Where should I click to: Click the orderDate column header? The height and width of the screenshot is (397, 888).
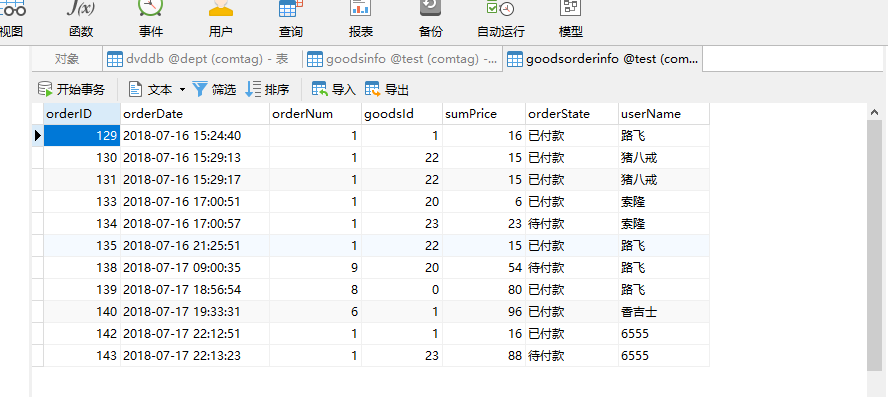point(195,114)
